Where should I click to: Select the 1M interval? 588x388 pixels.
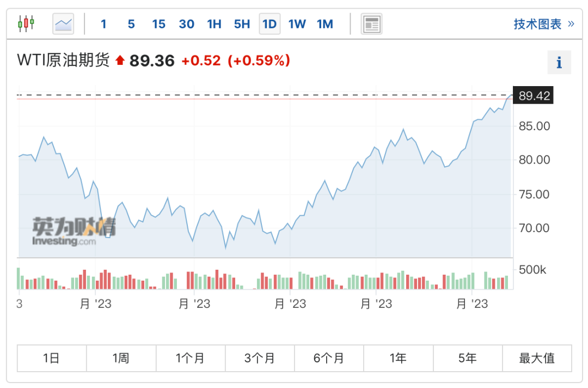[x=324, y=24]
